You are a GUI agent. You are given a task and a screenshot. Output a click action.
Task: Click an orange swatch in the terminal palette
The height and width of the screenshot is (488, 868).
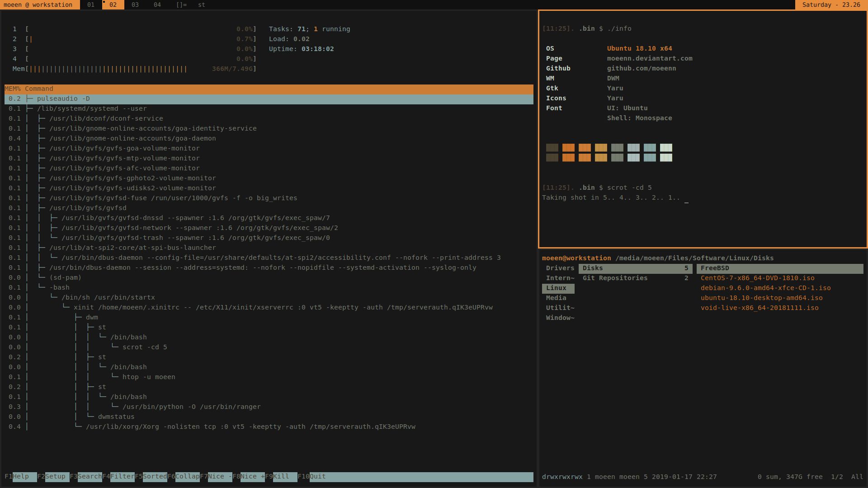coord(568,147)
